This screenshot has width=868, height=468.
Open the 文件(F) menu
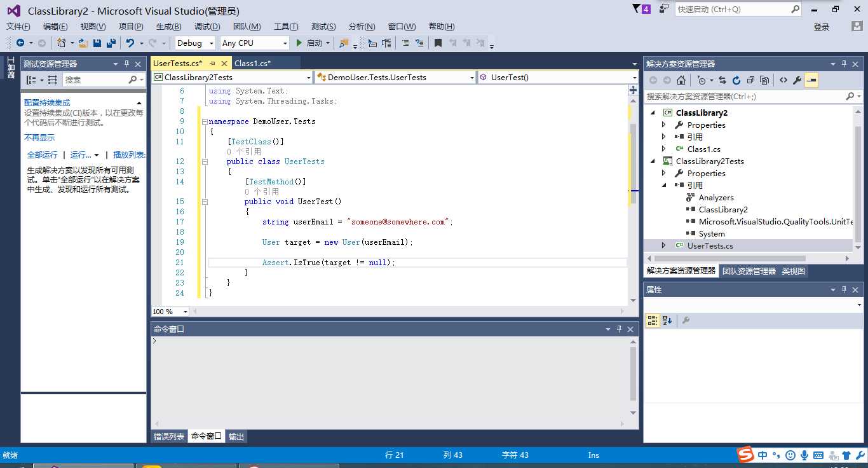point(18,27)
